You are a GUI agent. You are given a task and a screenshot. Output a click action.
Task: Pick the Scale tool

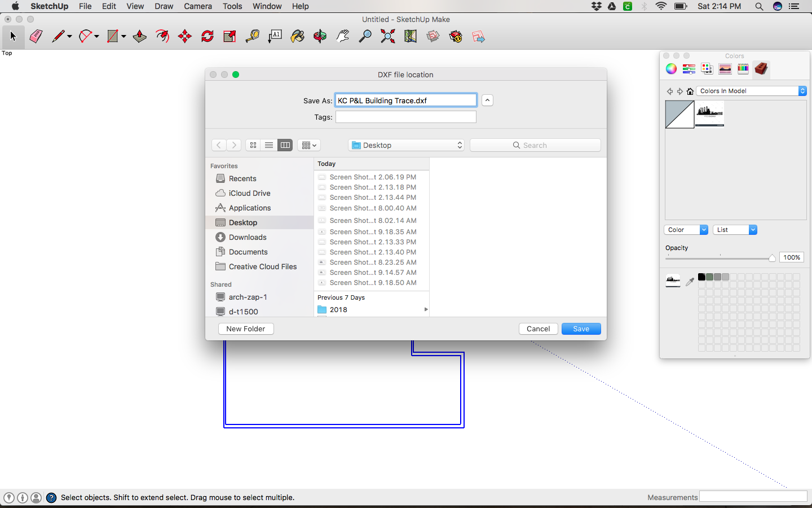(x=230, y=37)
